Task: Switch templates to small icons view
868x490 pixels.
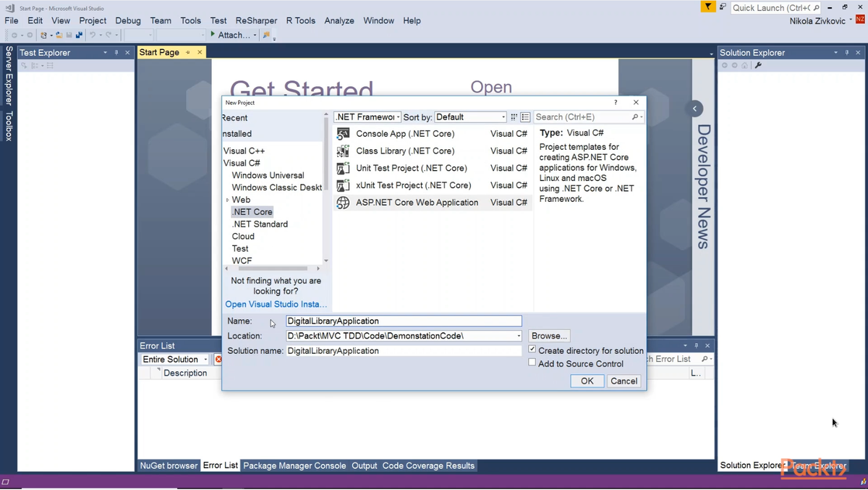Action: pyautogui.click(x=514, y=117)
